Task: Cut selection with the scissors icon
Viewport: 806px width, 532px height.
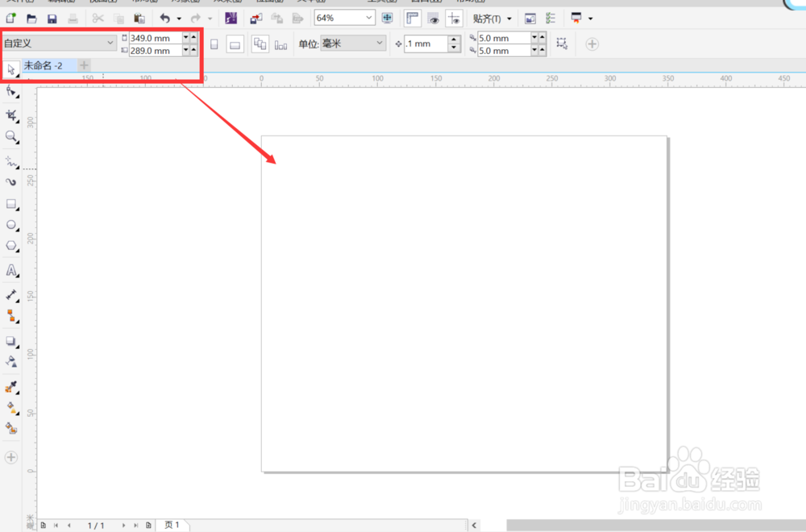Action: point(98,19)
